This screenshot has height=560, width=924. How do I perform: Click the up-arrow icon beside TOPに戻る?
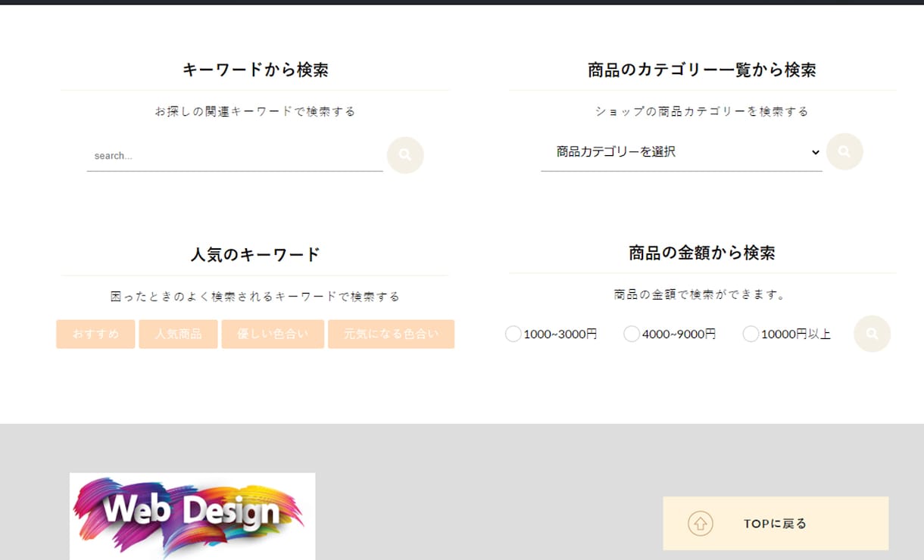coord(701,523)
